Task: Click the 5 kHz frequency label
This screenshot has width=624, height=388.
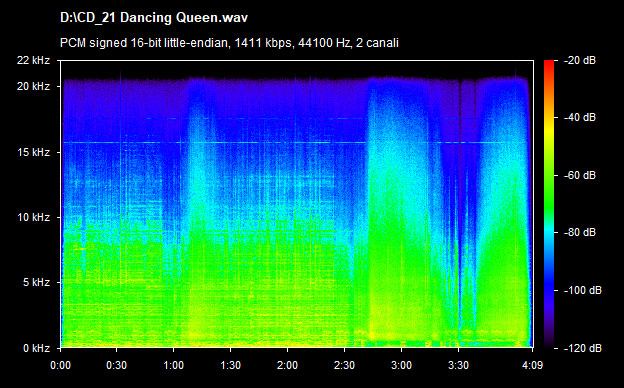Action: [x=36, y=283]
